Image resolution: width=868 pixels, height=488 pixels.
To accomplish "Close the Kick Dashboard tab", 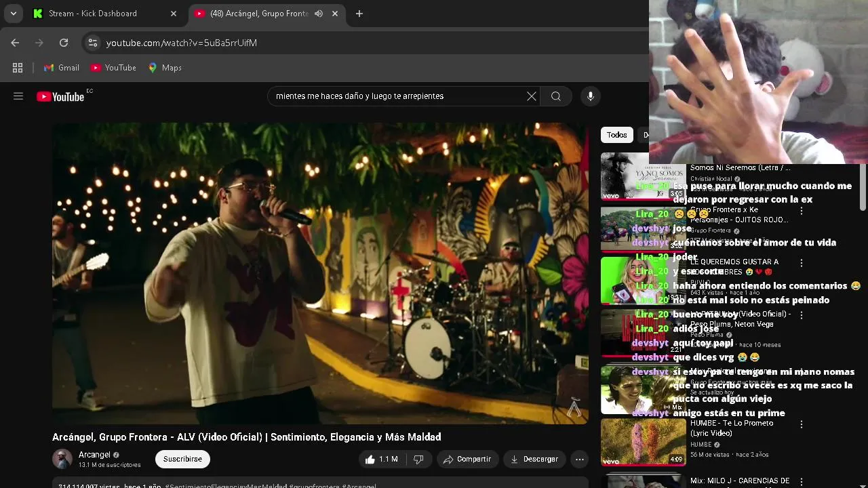I will point(173,14).
